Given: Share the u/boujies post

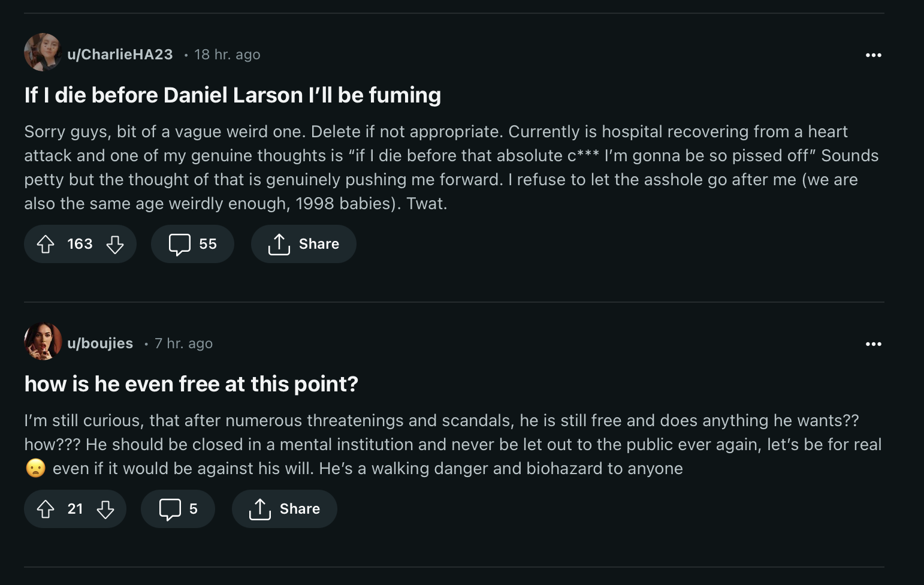Looking at the screenshot, I should point(284,509).
